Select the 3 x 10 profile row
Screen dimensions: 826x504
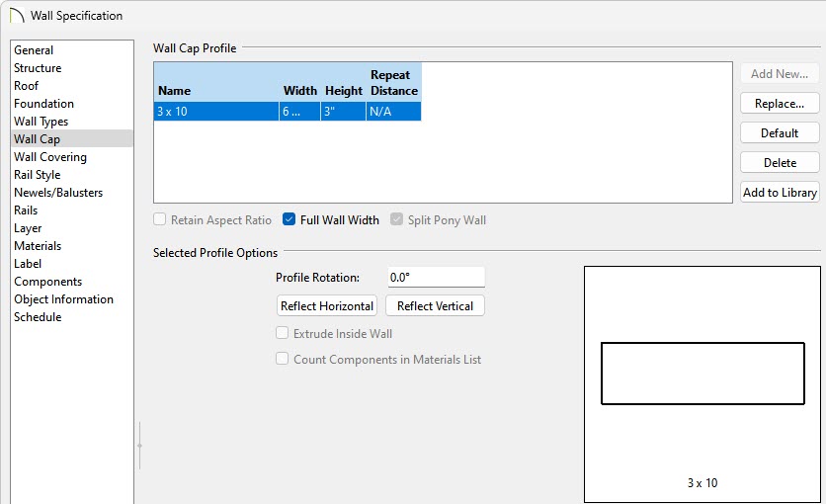288,112
